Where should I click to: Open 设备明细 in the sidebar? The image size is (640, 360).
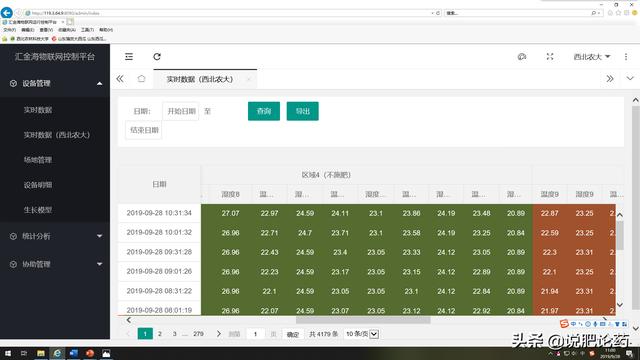pyautogui.click(x=38, y=185)
